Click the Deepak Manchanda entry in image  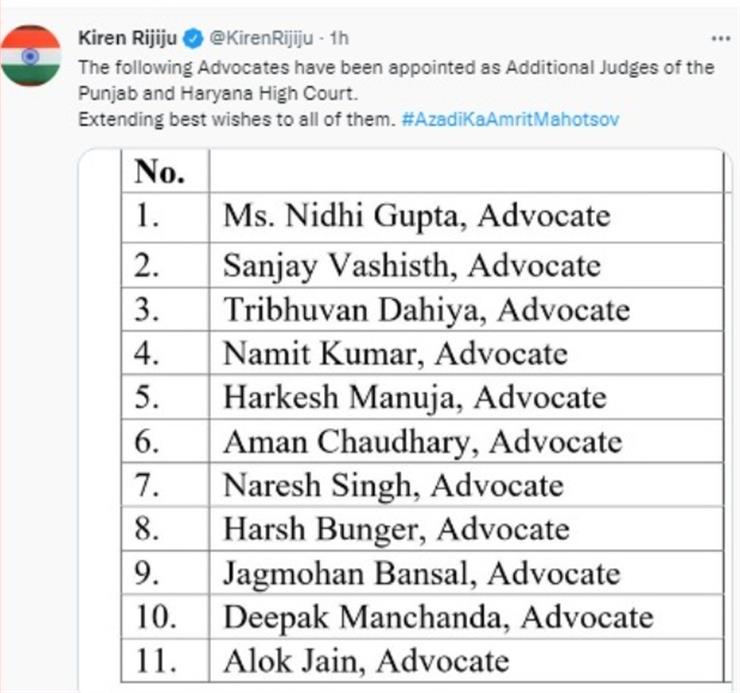coord(438,617)
